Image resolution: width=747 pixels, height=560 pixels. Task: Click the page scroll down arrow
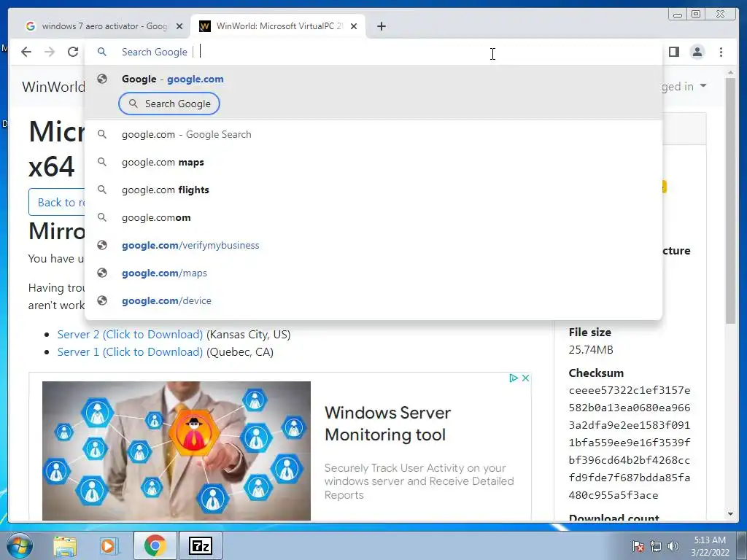pos(730,514)
